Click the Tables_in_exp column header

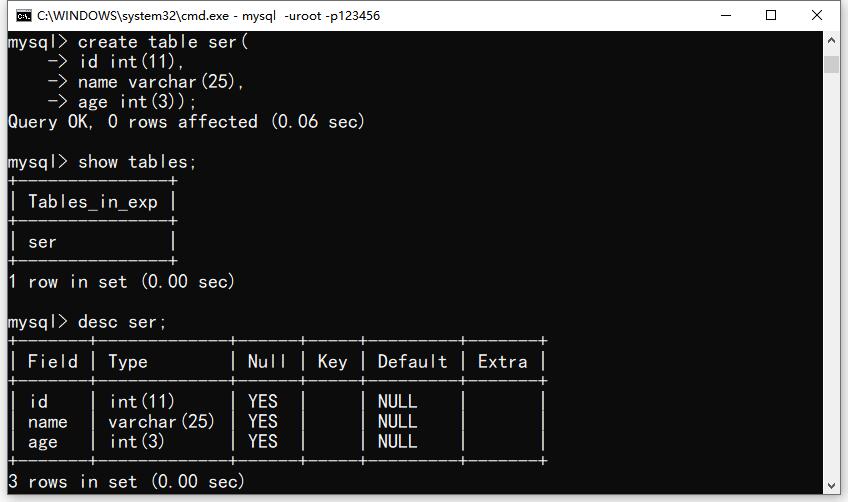click(93, 202)
